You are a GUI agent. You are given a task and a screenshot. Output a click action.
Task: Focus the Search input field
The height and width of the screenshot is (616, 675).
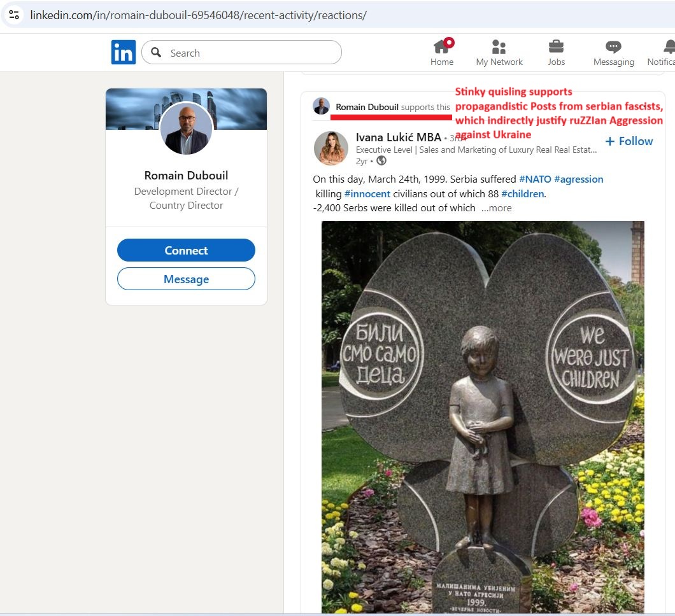coord(241,52)
